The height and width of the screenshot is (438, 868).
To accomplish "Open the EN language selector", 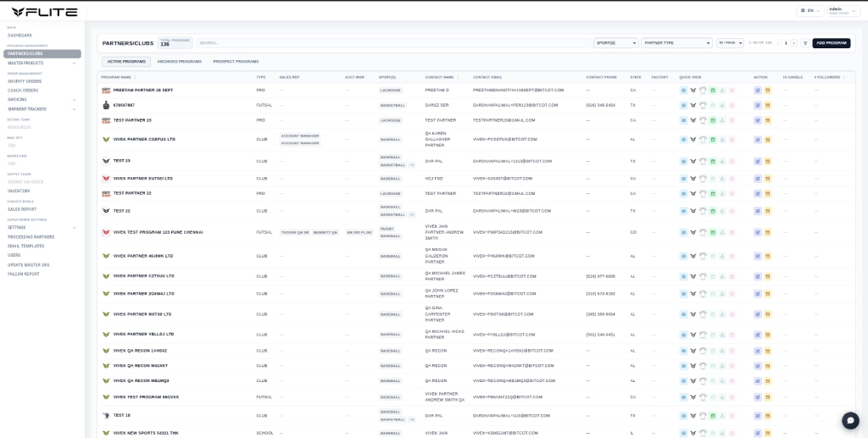I will (810, 10).
